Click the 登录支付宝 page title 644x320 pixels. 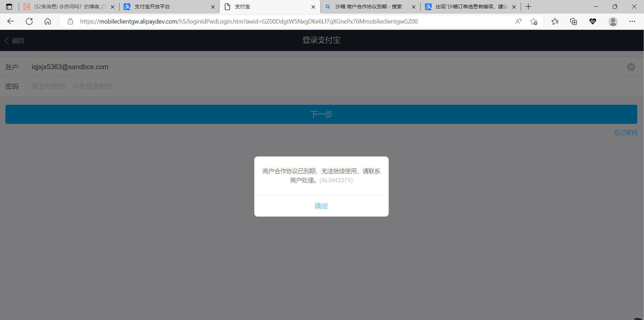click(x=321, y=40)
